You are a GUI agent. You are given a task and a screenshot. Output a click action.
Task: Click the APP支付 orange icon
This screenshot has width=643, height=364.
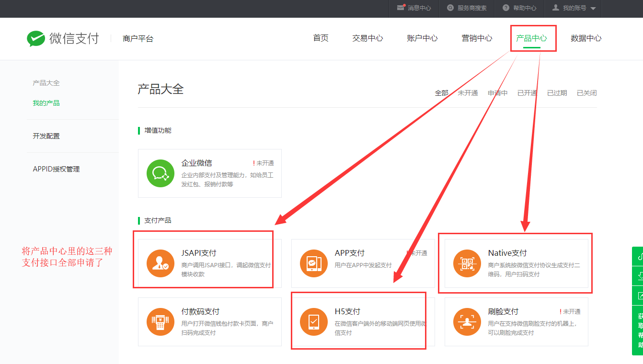pyautogui.click(x=313, y=263)
